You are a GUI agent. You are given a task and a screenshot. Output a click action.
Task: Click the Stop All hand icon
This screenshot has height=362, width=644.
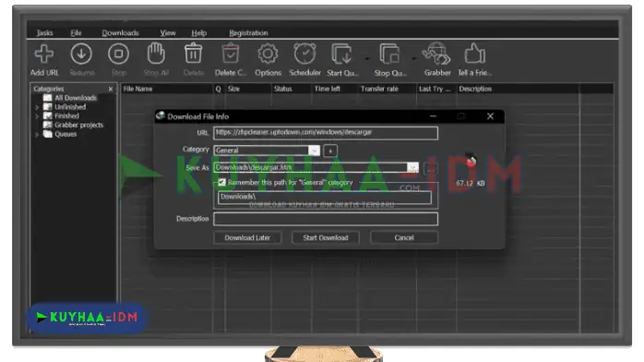156,54
